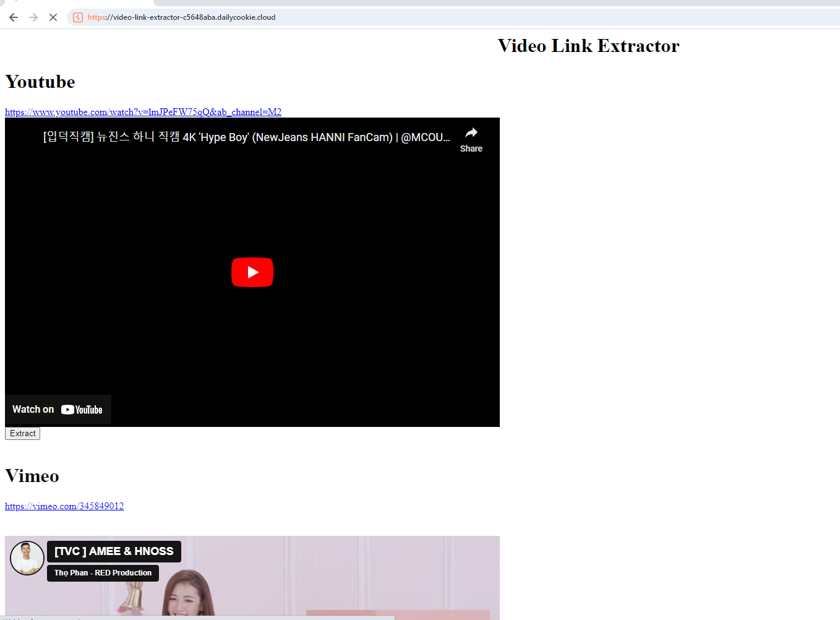Go back to the previous page
This screenshot has height=620, width=840.
tap(14, 17)
